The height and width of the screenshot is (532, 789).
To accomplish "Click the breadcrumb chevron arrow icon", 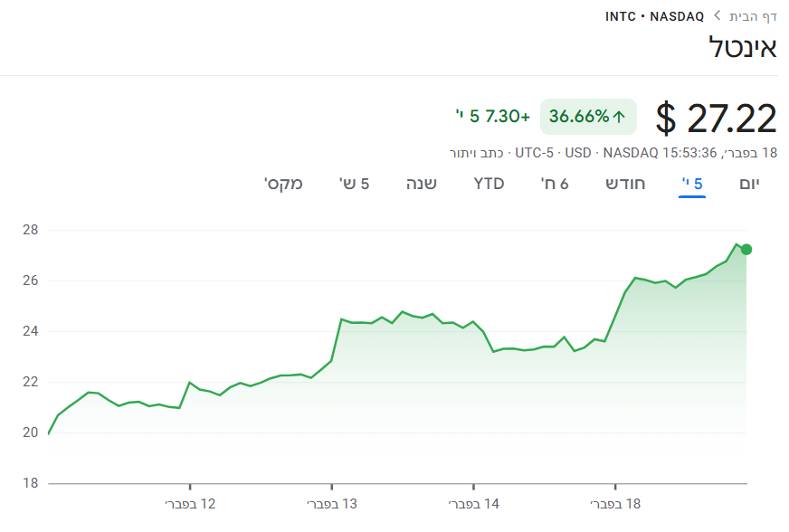I will (x=718, y=16).
